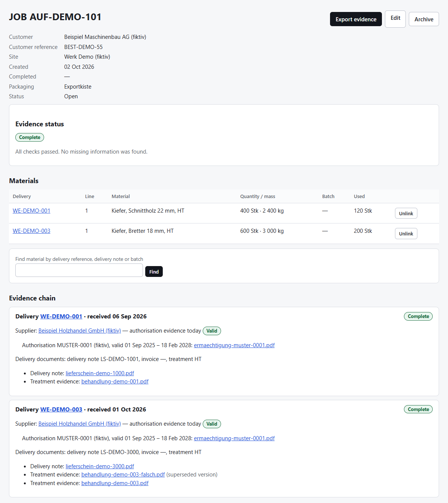The image size is (448, 503).
Task: Click Complete badge on Delivery WE-DEMO-001 card
Action: [418, 317]
